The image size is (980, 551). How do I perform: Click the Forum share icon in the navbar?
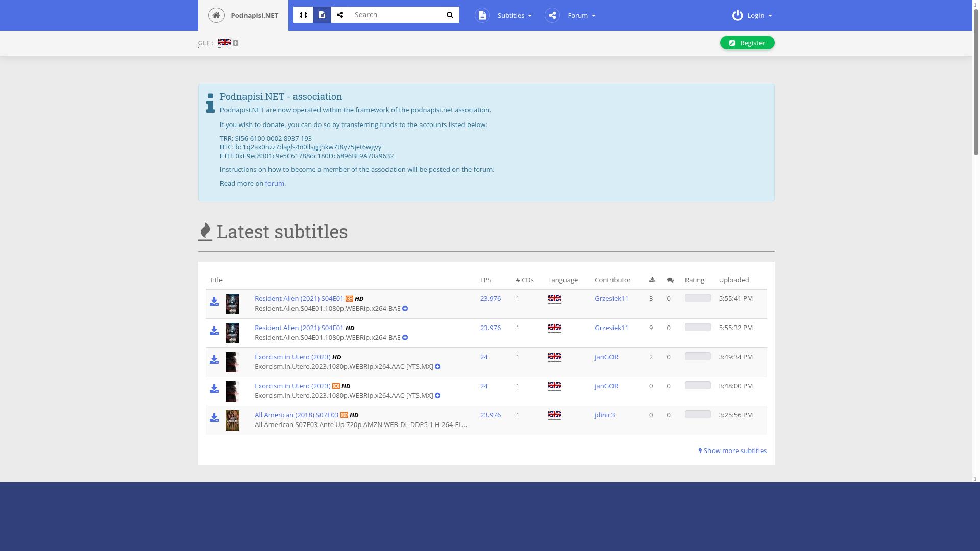552,15
